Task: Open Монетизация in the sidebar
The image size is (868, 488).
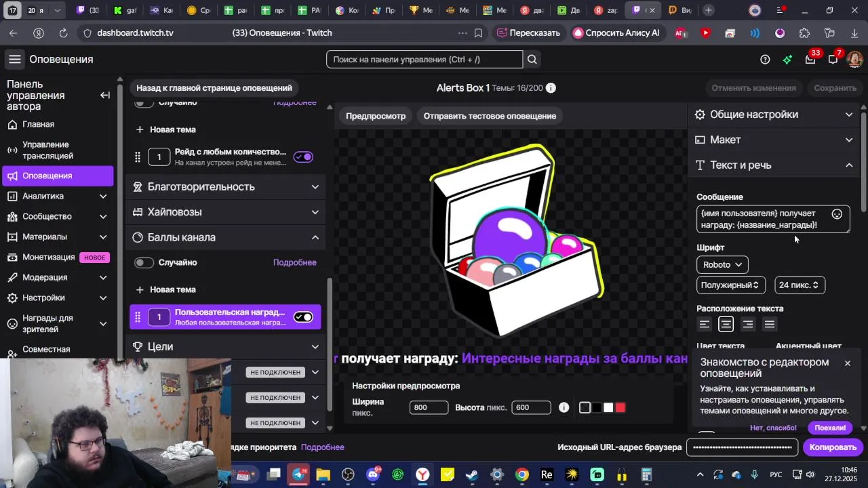Action: (58, 258)
